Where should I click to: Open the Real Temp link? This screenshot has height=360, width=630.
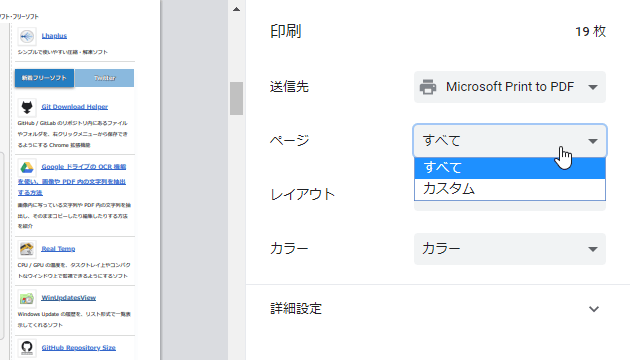[x=58, y=249]
